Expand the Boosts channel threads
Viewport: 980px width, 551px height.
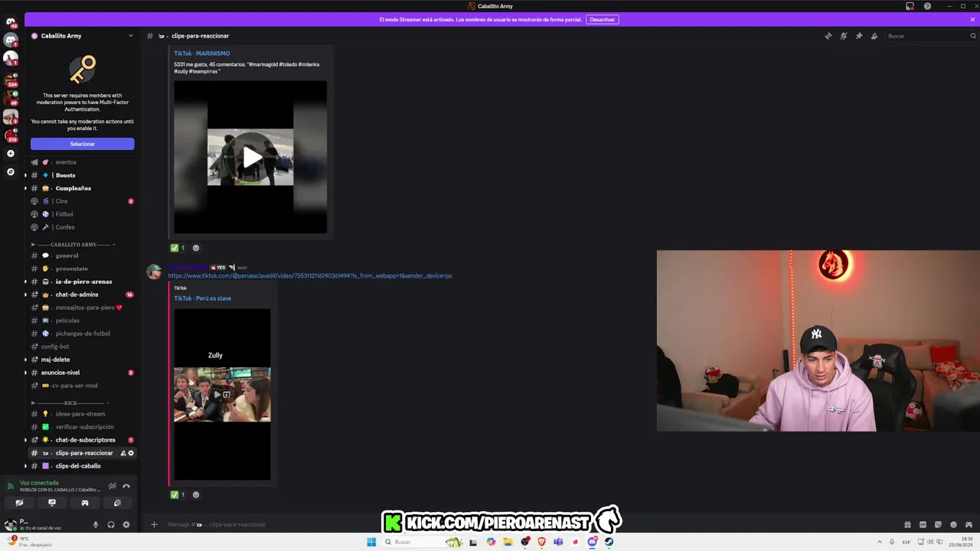(x=25, y=175)
